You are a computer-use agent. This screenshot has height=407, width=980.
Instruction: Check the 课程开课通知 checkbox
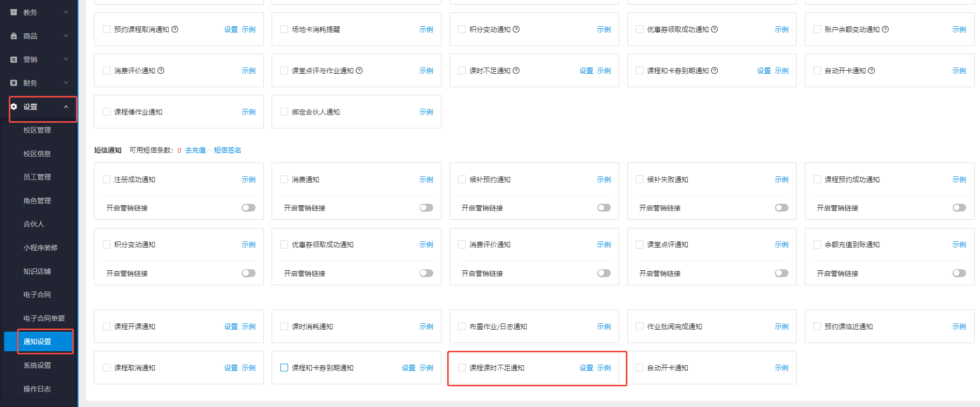106,327
